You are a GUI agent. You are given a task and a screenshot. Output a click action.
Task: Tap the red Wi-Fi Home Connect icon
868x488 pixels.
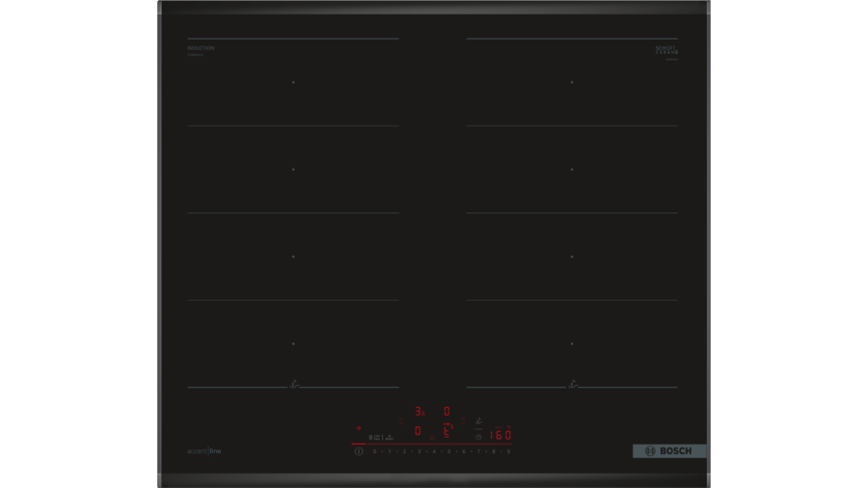(359, 429)
